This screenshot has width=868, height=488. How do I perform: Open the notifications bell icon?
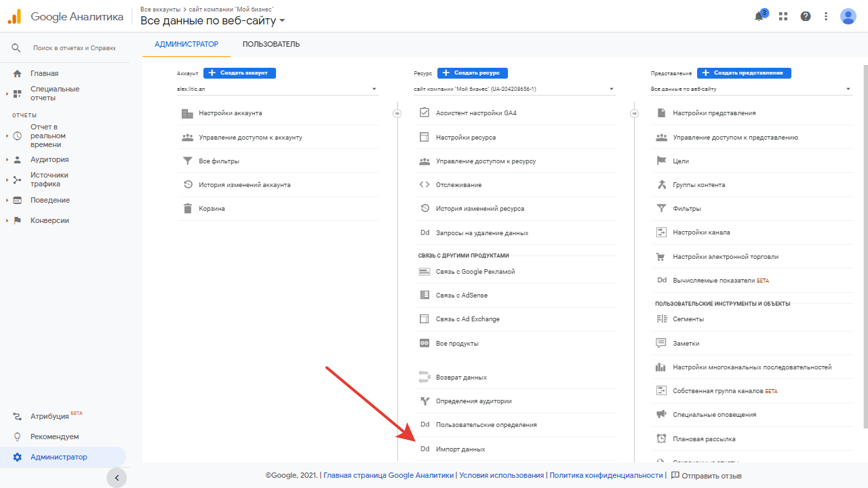(759, 16)
